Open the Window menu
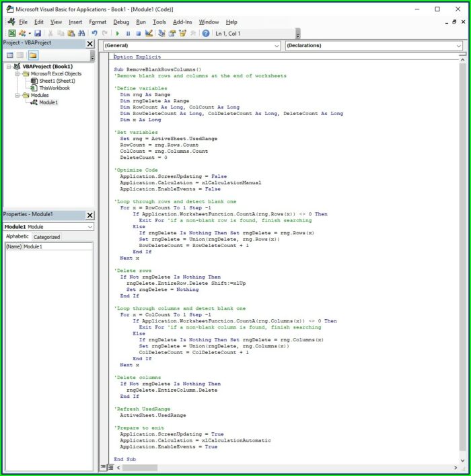This screenshot has width=471, height=476. tap(209, 22)
